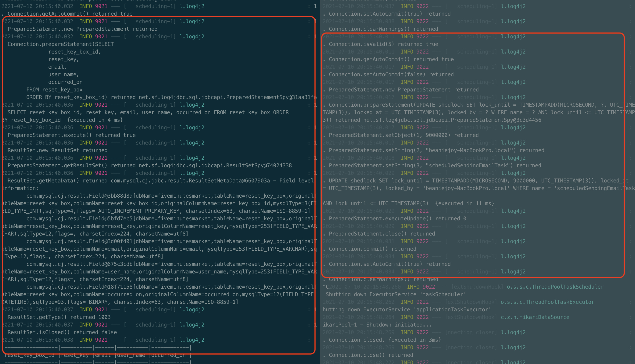Click the o.s.s.c.ThreadPoolTaskExecutor logger name
Image resolution: width=635 pixels, height=364 pixels.
tap(547, 302)
